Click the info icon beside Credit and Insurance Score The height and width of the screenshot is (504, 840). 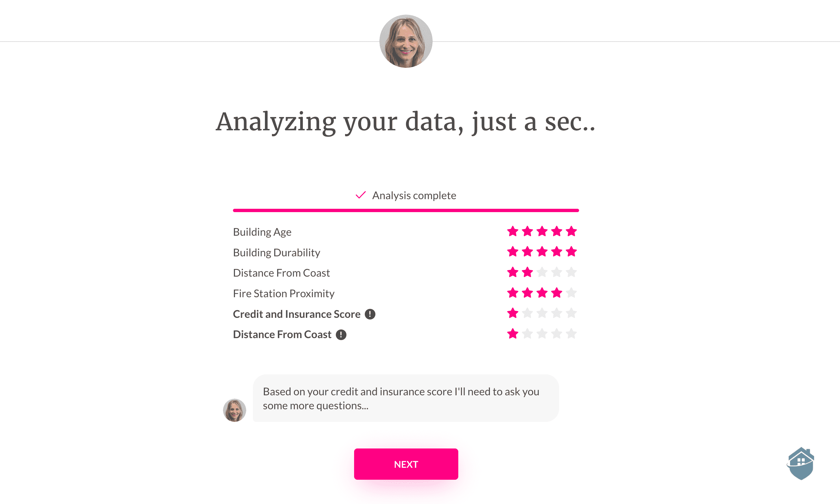(x=370, y=314)
